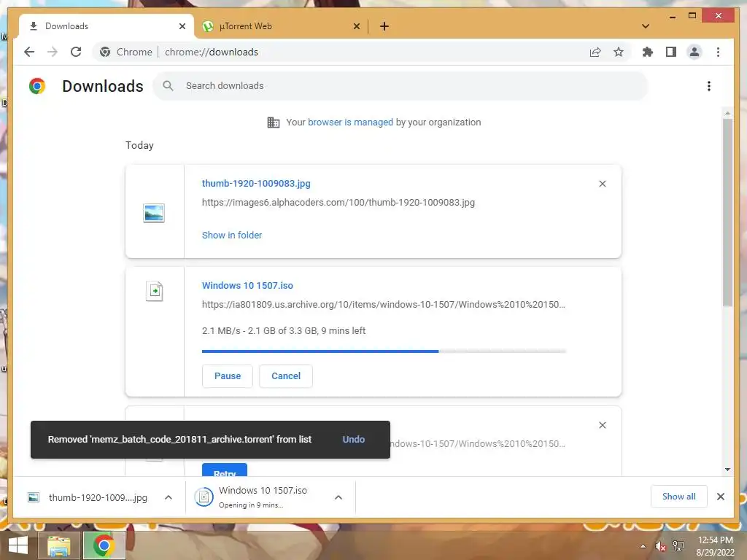Expand options for Windows 10 1507.iso shelf item

tap(338, 497)
